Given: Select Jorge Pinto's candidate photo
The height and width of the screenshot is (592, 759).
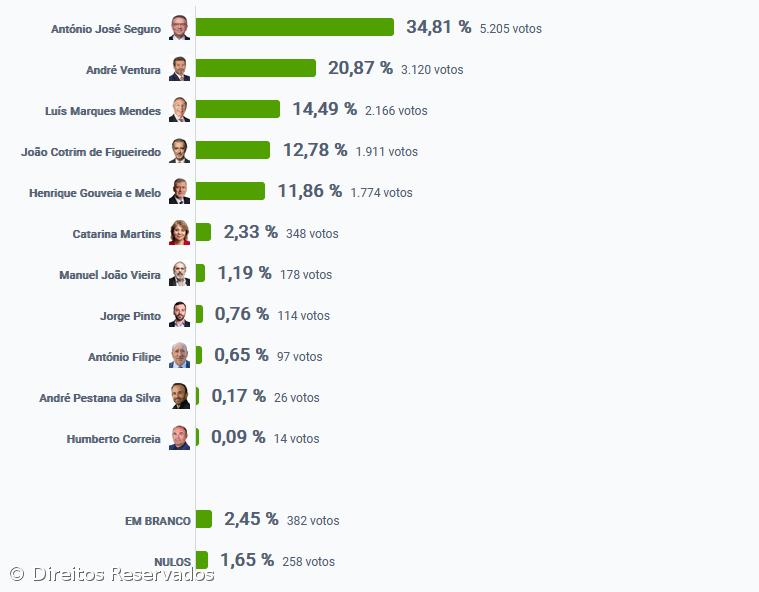Looking at the screenshot, I should coord(179,315).
